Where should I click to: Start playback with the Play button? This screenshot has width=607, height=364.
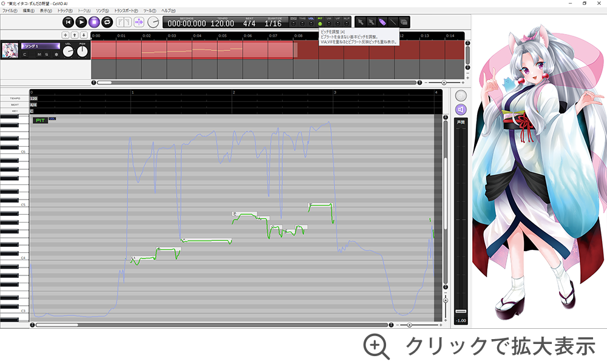pos(81,22)
